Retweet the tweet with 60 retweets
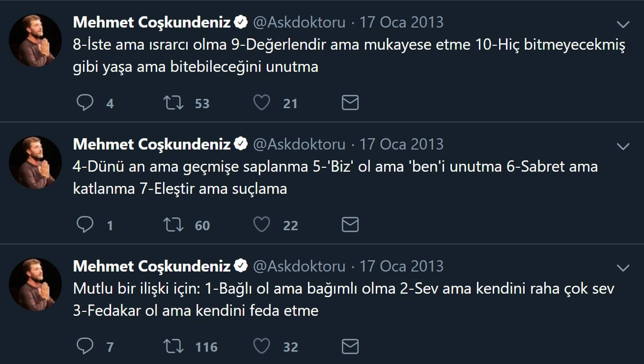Viewport: 644px width, 364px height. click(173, 225)
